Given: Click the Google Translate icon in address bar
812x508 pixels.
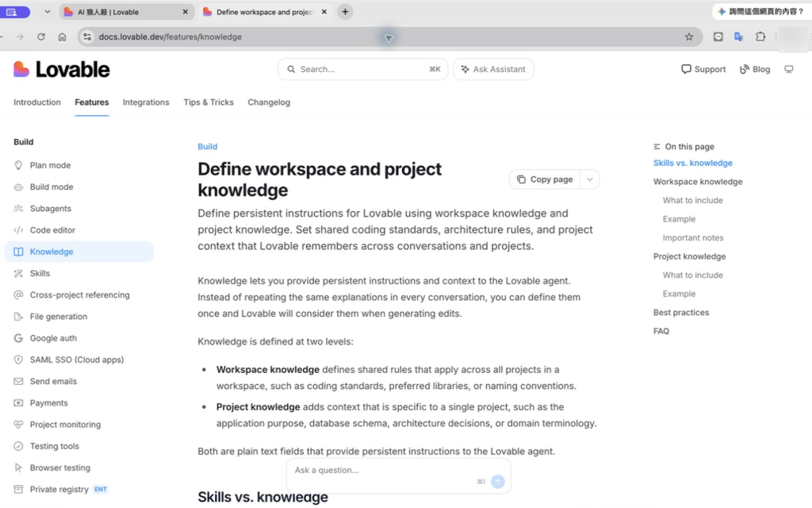Looking at the screenshot, I should click(x=739, y=37).
